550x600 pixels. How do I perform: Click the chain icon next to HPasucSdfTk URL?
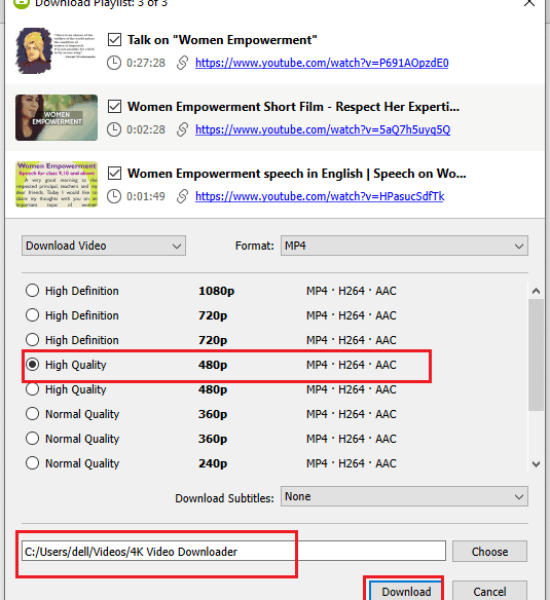tap(182, 196)
